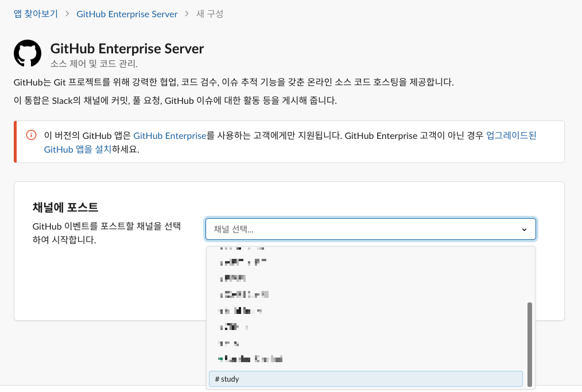Open the 업그레이드된 GitHub 앱을 설치 link
The height and width of the screenshot is (392, 582).
[511, 135]
